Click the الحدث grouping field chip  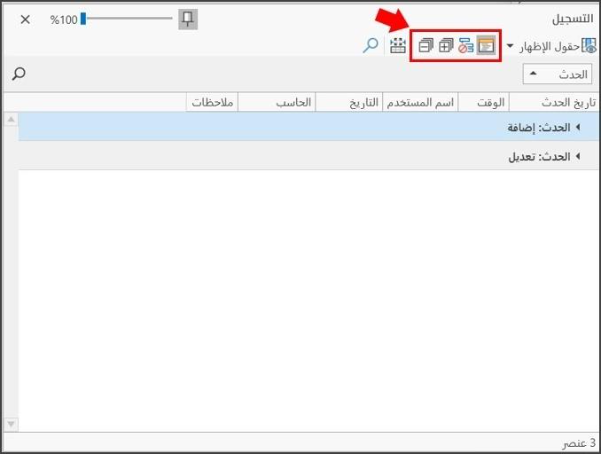[557, 74]
